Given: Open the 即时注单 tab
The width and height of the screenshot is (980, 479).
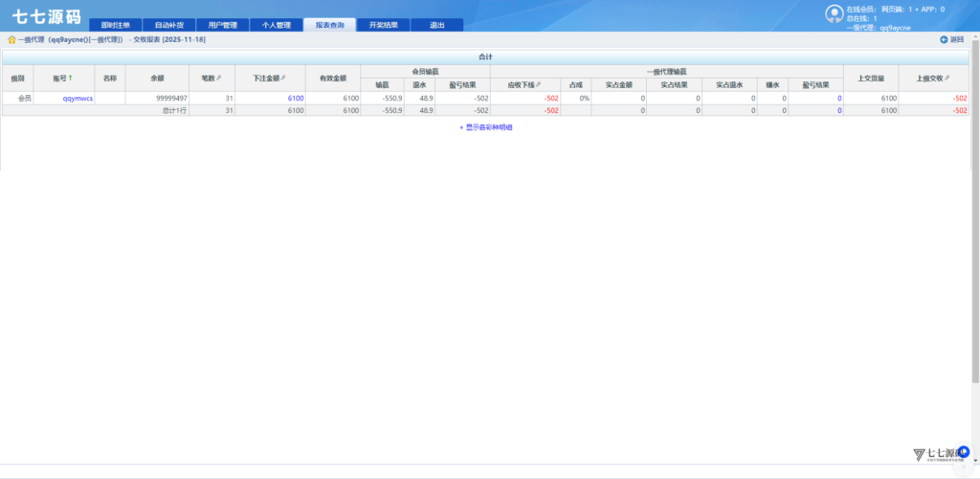Looking at the screenshot, I should tap(116, 26).
